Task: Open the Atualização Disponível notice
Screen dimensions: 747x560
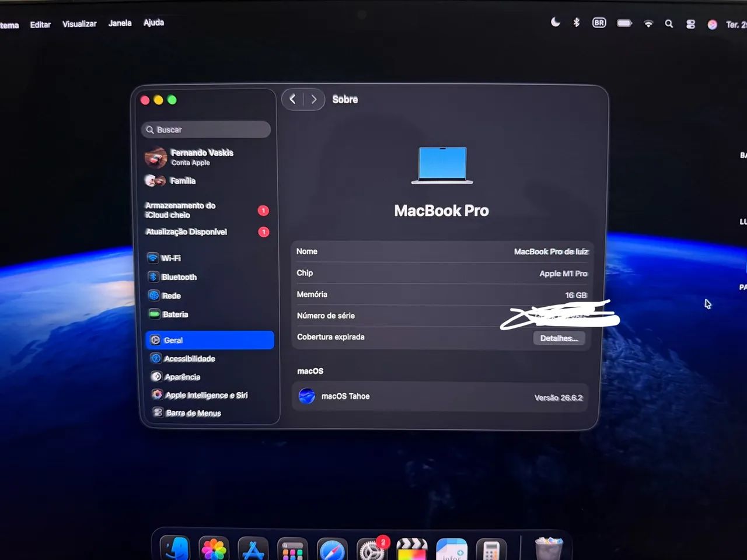Action: [207, 232]
